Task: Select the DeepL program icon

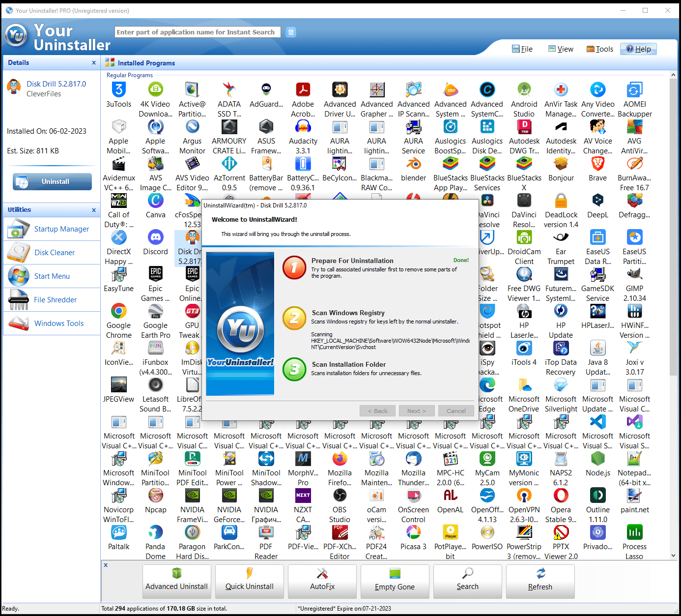Action: pos(598,201)
